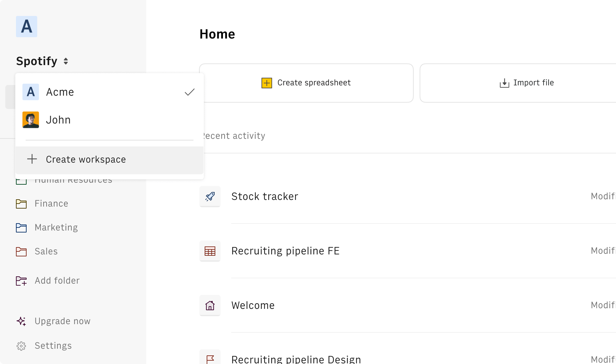
Task: Click the checkmark next to Acme
Action: coord(189,92)
